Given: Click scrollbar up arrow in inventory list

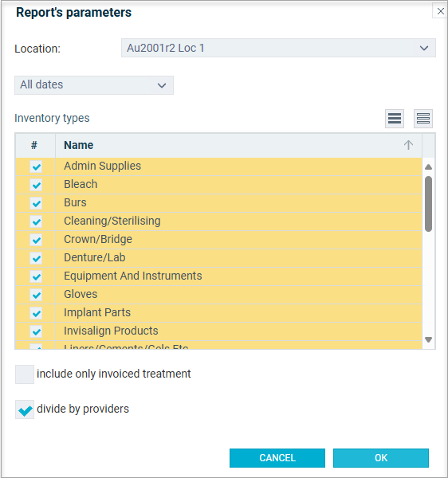Looking at the screenshot, I should point(428,167).
